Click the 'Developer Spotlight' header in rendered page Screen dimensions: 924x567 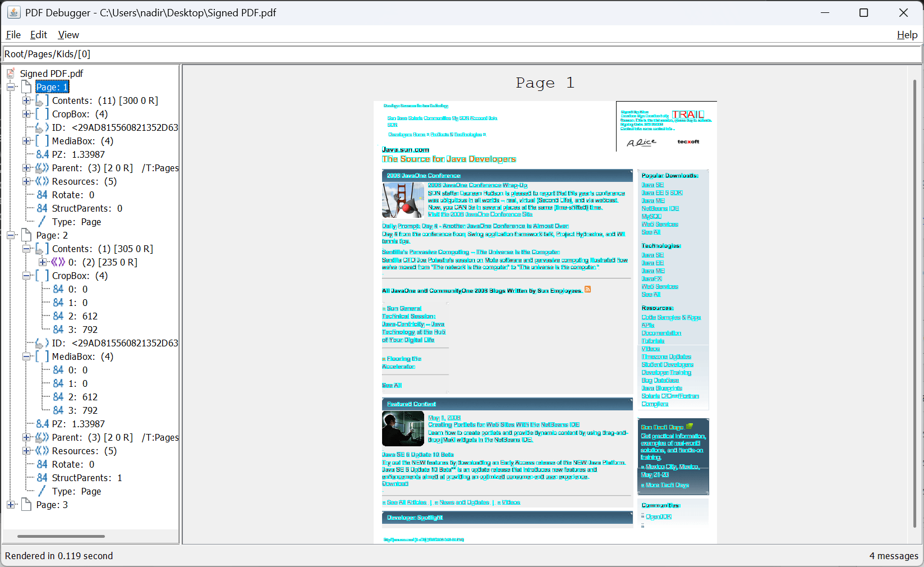coord(415,518)
